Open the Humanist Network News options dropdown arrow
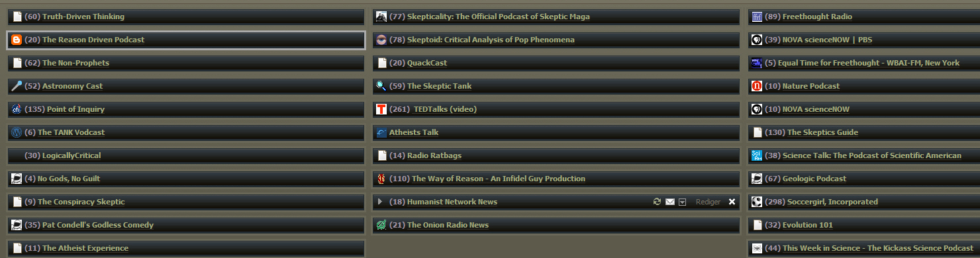 [x=682, y=202]
